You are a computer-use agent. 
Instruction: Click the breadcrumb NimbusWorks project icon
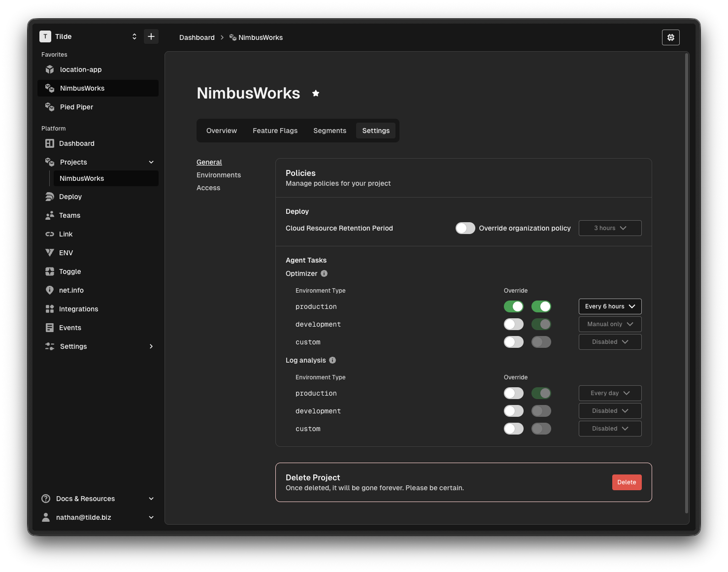[x=233, y=37]
